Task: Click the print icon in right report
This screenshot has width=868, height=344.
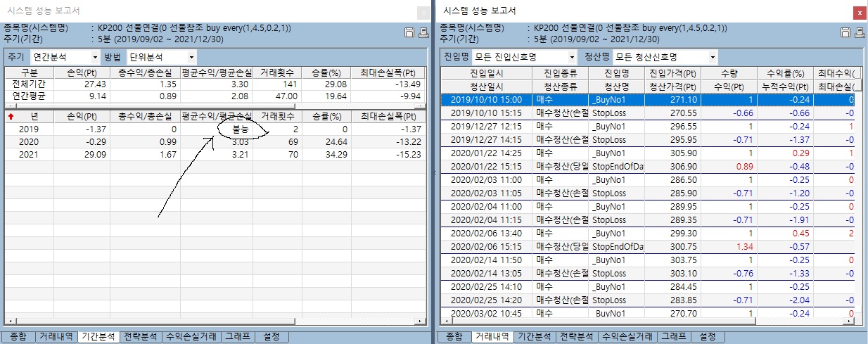Action: coord(858,32)
